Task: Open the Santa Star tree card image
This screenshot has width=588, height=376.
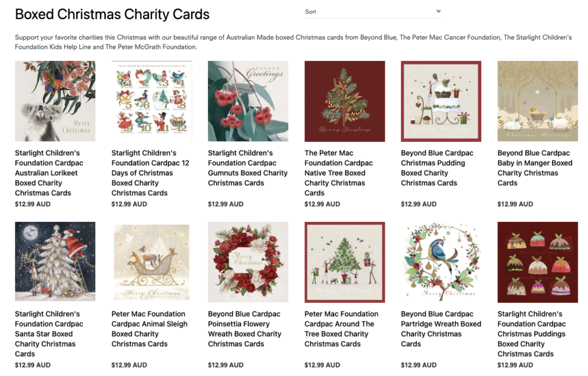Action: (x=55, y=262)
